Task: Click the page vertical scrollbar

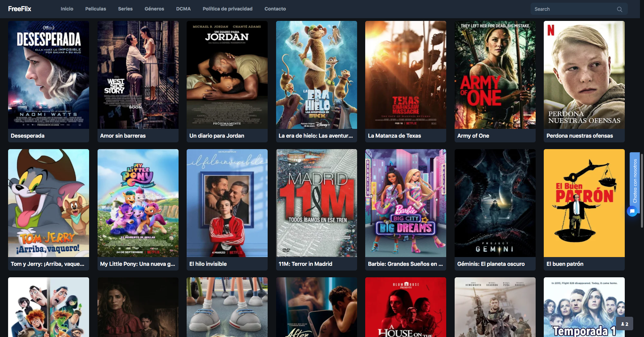Action: click(642, 191)
